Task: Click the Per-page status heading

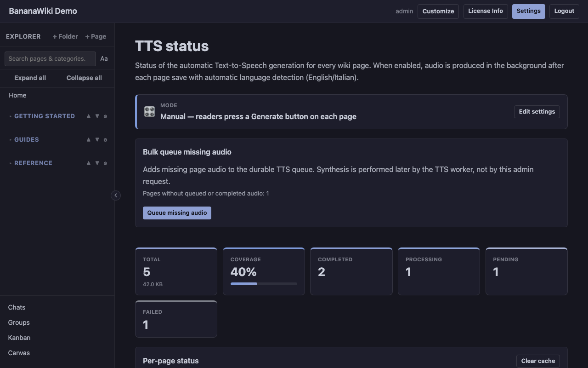Action: point(171,361)
